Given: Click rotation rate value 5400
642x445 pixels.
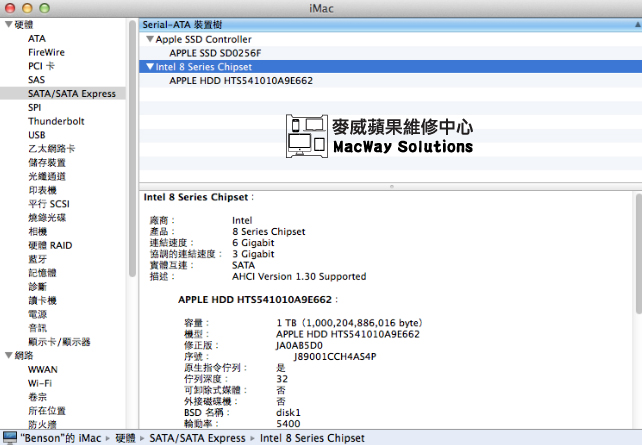Looking at the screenshot, I should [x=288, y=424].
